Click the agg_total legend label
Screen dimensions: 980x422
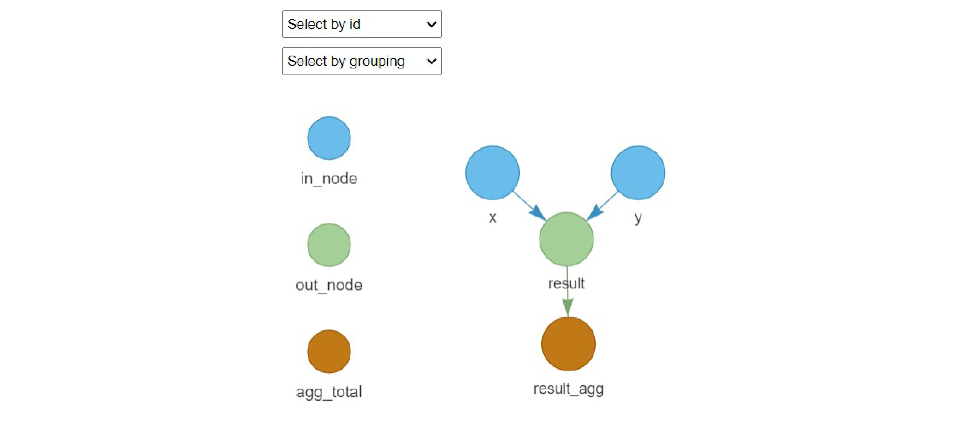[x=329, y=392]
